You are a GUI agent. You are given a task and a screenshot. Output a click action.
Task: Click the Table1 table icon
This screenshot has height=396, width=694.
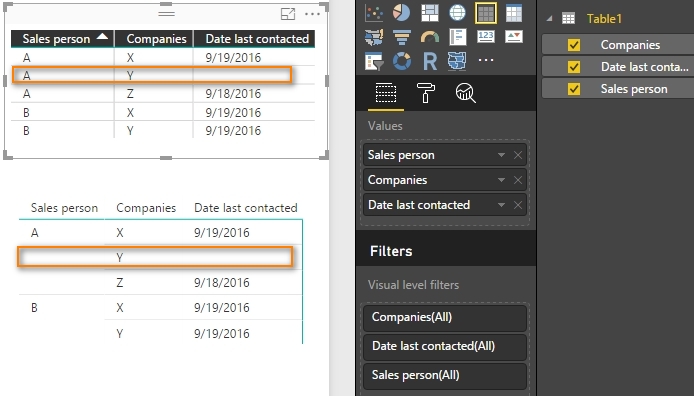tap(568, 19)
